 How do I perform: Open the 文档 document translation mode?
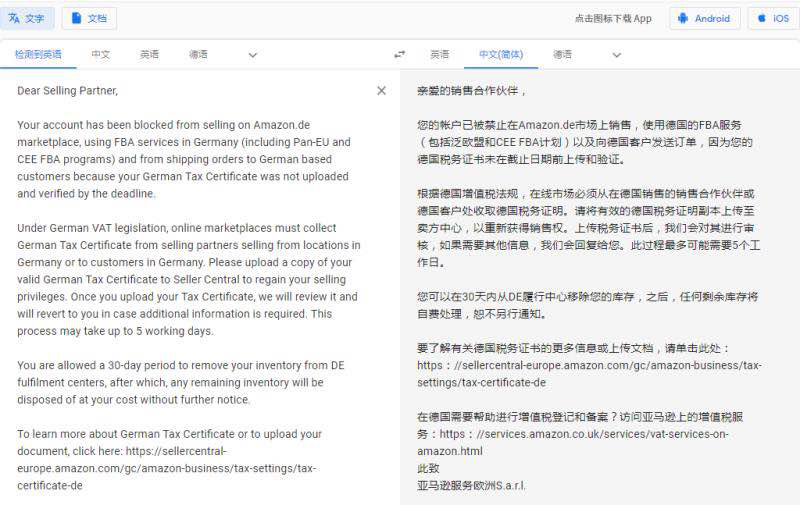pos(89,18)
